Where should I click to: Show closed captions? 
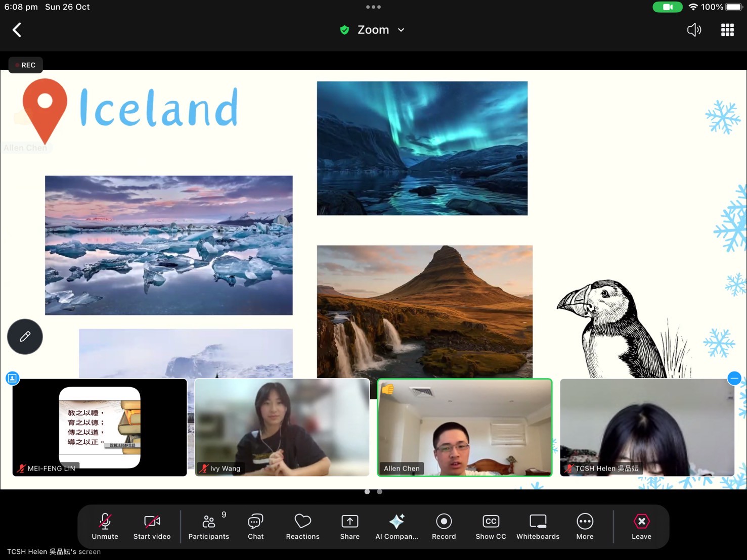(491, 526)
